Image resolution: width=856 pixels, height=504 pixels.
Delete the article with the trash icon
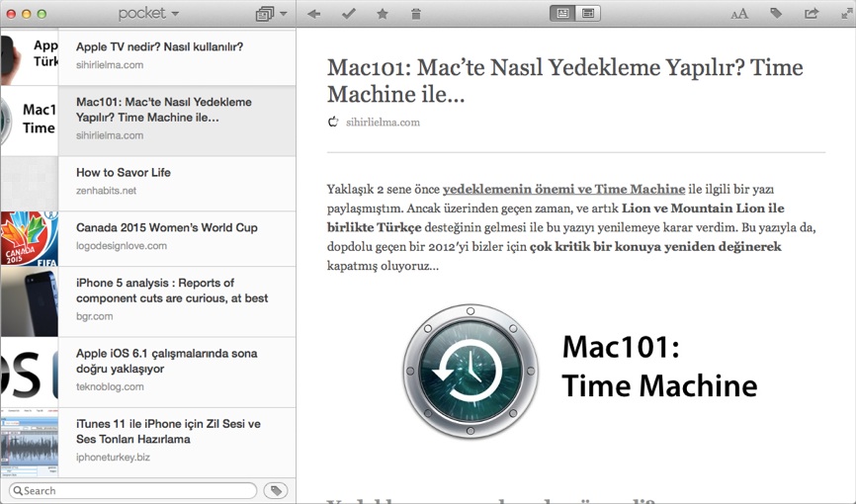pos(415,14)
